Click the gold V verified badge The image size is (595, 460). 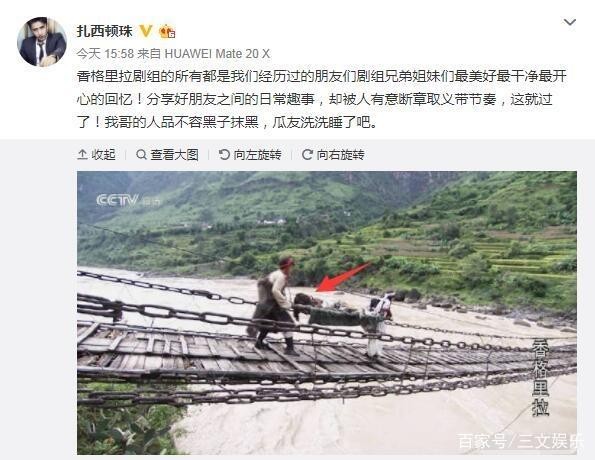pyautogui.click(x=145, y=31)
